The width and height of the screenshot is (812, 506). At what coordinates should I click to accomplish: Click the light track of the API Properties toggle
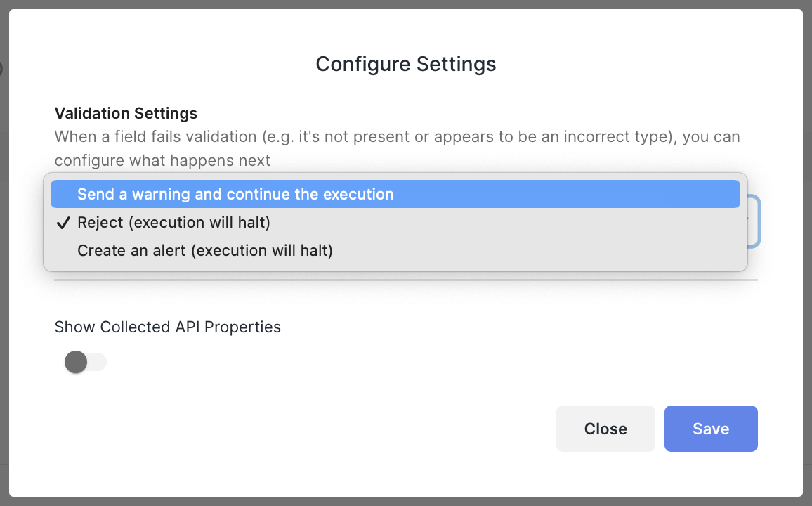tap(98, 363)
